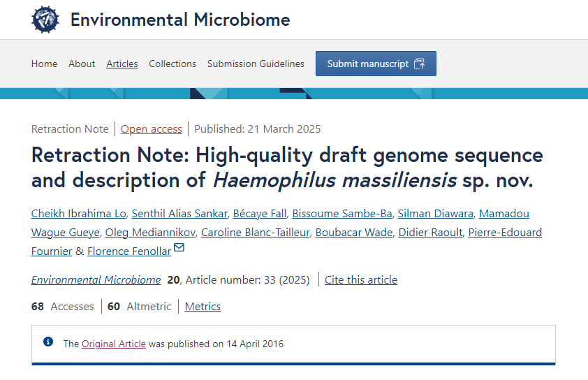Open the Home navigation item
The image size is (588, 380).
[44, 64]
